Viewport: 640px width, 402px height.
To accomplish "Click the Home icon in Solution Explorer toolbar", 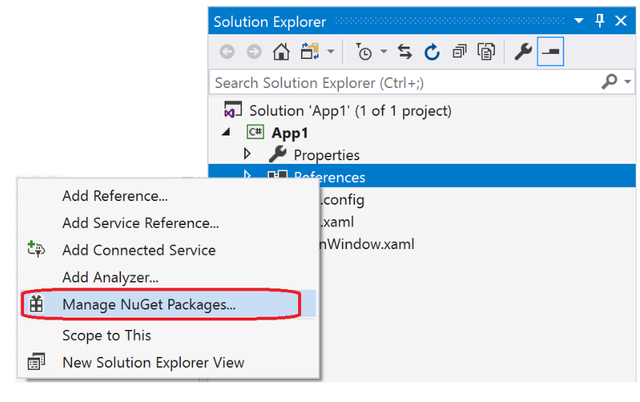I will (281, 52).
